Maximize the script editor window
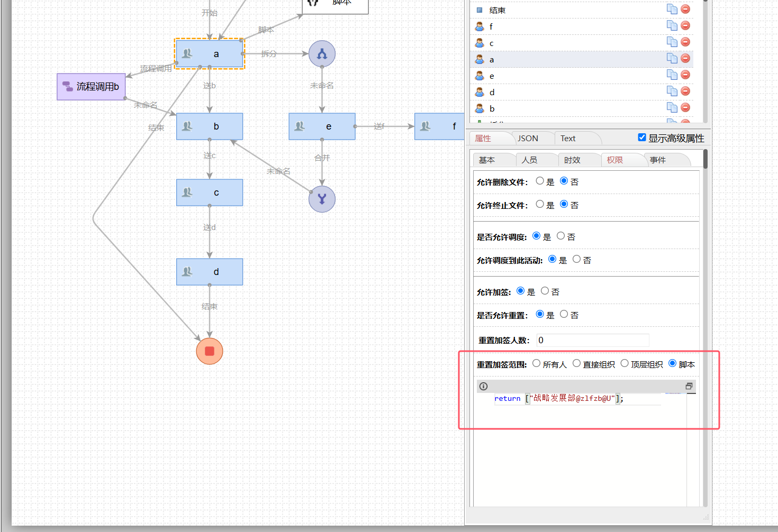Image resolution: width=778 pixels, height=532 pixels. click(x=689, y=386)
